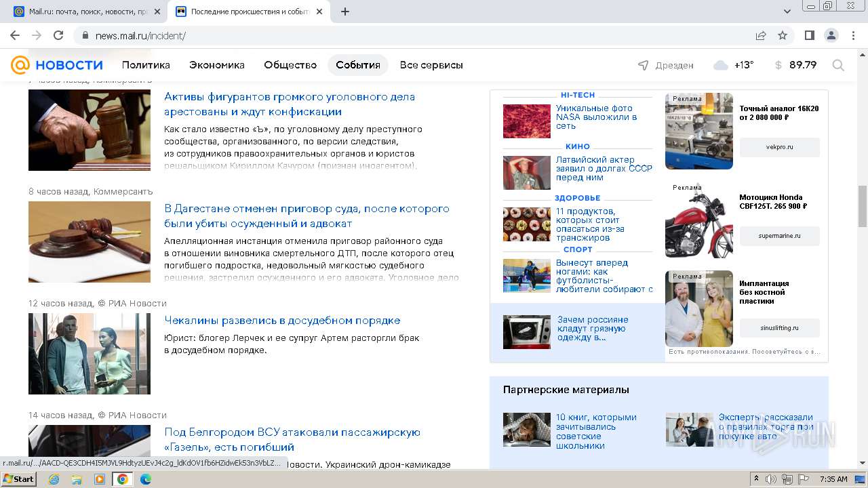Close the Mail.ru tab
Screen dimensions: 868x488
tap(157, 12)
